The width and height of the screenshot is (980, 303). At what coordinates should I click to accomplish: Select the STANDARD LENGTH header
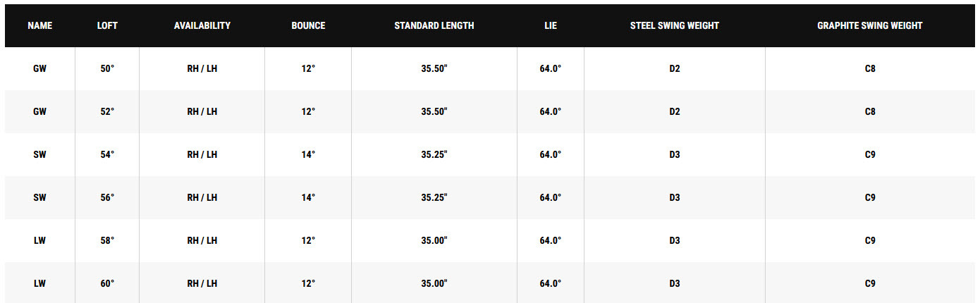click(434, 25)
